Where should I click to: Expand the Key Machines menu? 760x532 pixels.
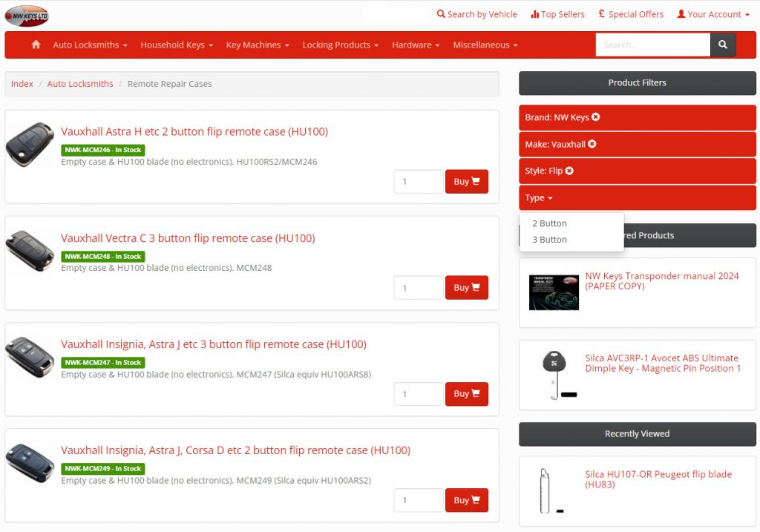258,45
